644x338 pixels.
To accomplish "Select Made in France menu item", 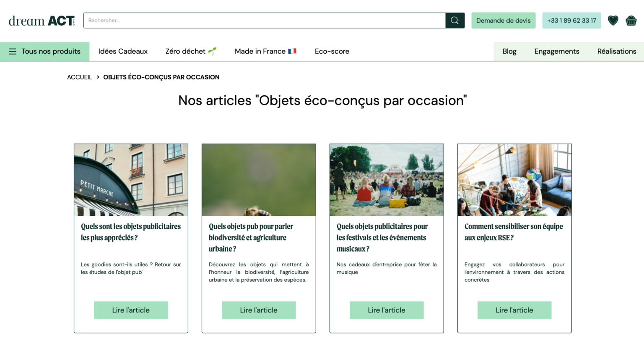I will (x=265, y=51).
